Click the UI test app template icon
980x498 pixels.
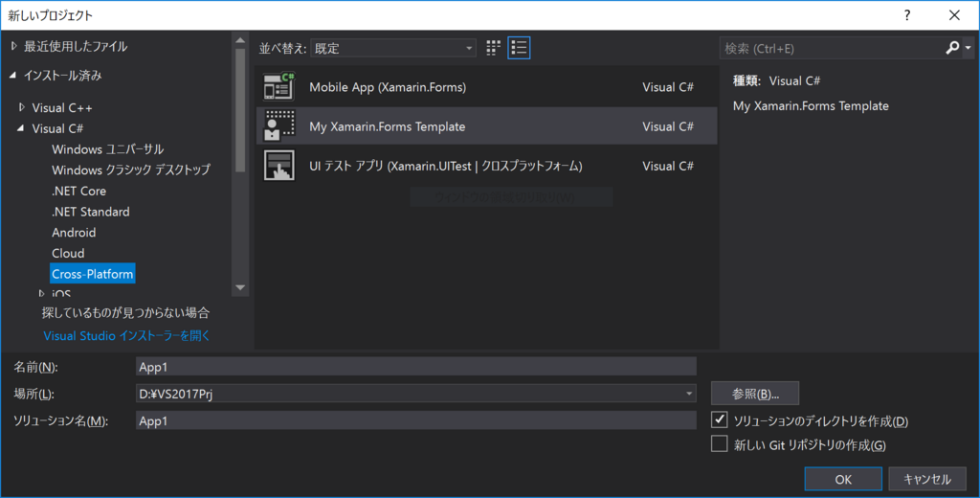[278, 165]
